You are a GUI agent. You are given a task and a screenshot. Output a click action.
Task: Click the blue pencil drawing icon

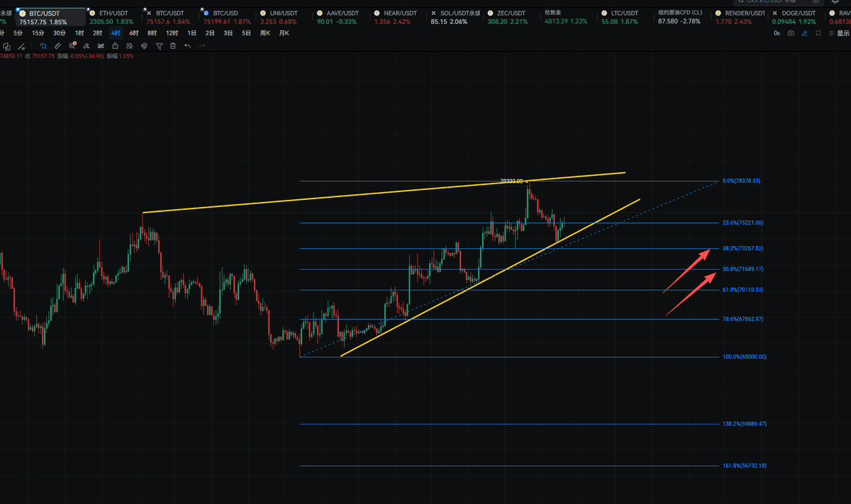point(806,33)
